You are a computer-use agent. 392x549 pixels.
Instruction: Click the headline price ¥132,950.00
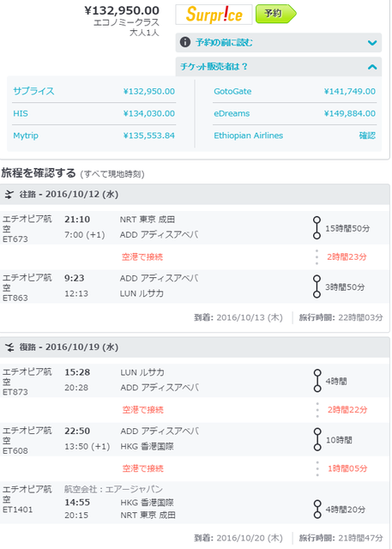[x=122, y=10]
